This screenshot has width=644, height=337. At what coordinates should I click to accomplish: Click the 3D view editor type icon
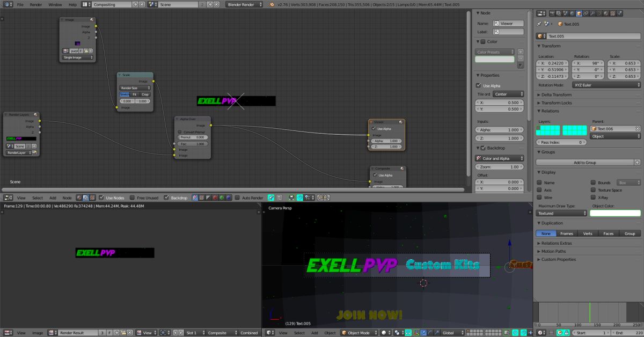(270, 333)
